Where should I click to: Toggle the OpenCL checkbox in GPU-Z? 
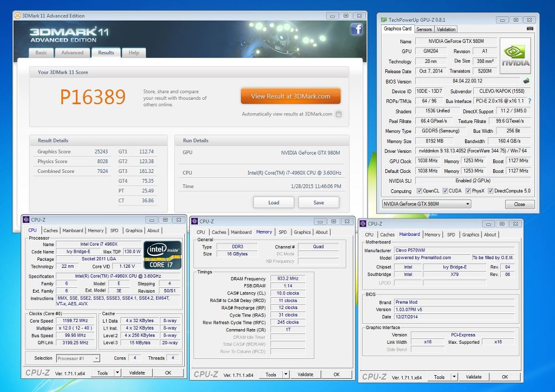coord(420,190)
